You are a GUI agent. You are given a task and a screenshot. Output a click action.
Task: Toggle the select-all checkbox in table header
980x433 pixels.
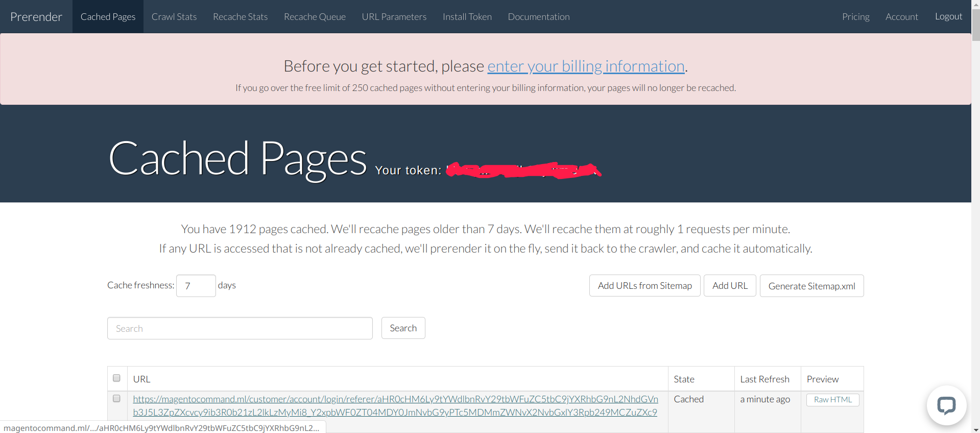[x=116, y=378]
